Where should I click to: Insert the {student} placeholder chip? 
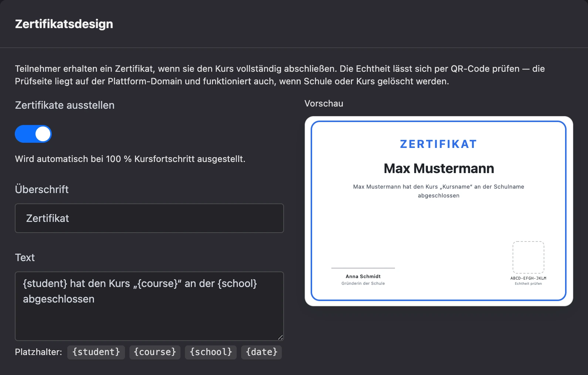[x=96, y=352]
